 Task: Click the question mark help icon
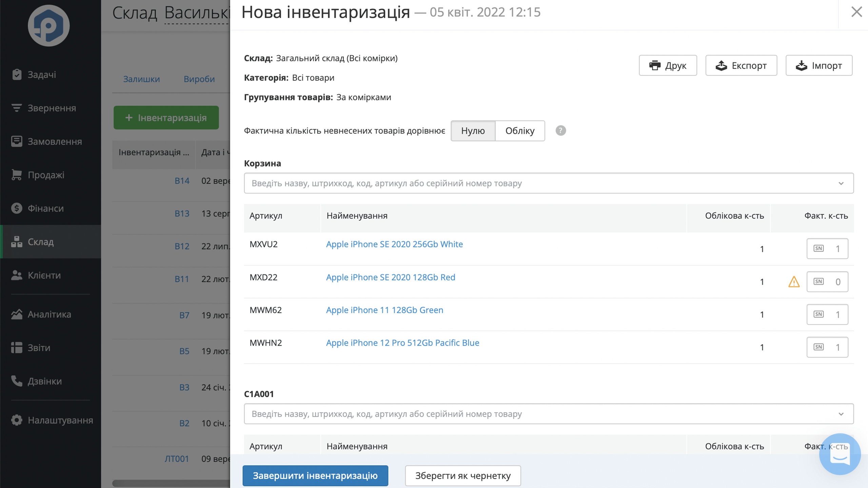(x=560, y=130)
